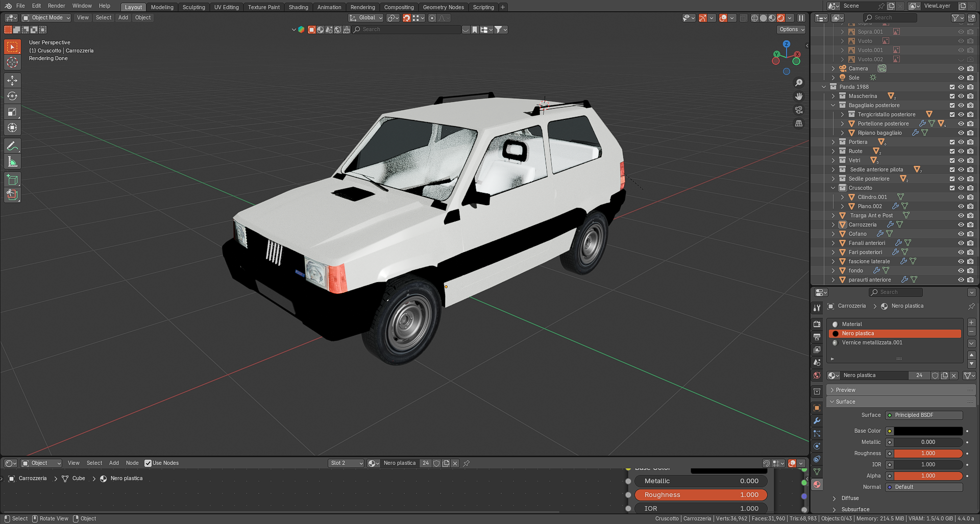
Task: Switch to the UV Editing workspace tab
Action: click(x=226, y=7)
